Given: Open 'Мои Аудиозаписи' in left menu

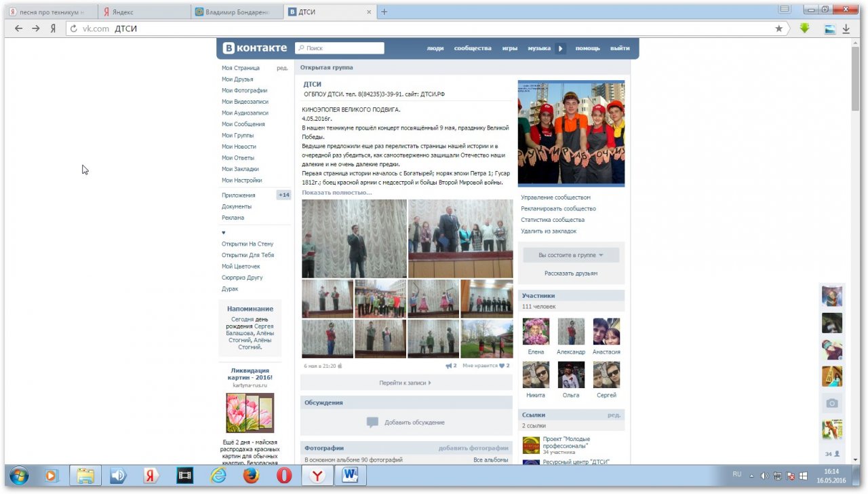Looking at the screenshot, I should pos(245,113).
